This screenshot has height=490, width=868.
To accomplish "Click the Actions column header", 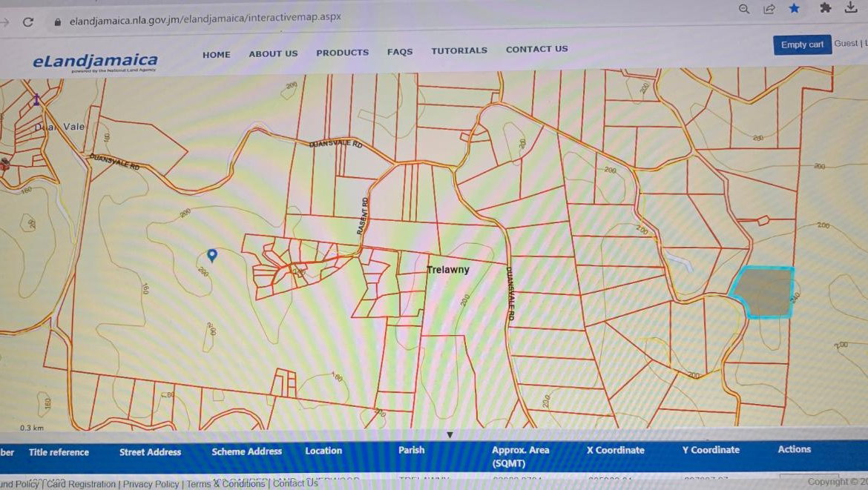I will click(x=795, y=449).
